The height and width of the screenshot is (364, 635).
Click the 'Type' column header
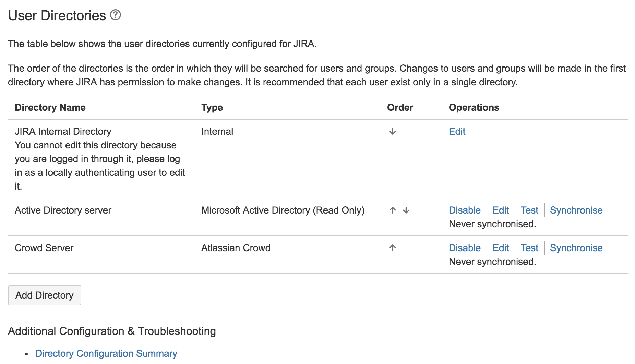pos(212,107)
